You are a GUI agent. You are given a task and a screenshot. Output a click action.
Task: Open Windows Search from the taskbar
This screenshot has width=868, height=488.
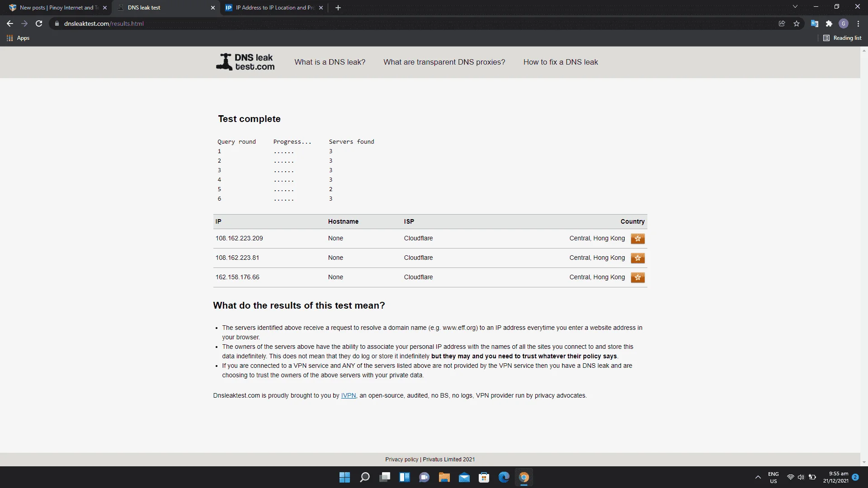click(364, 478)
